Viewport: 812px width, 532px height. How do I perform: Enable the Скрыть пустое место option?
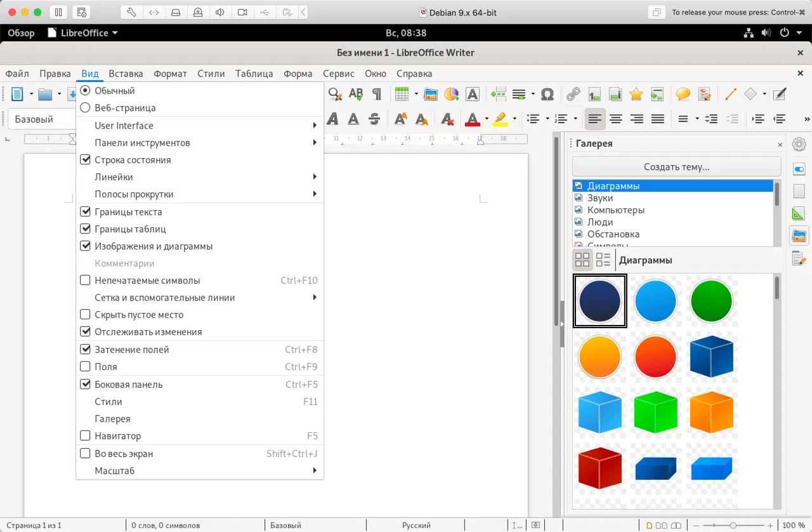pyautogui.click(x=200, y=315)
